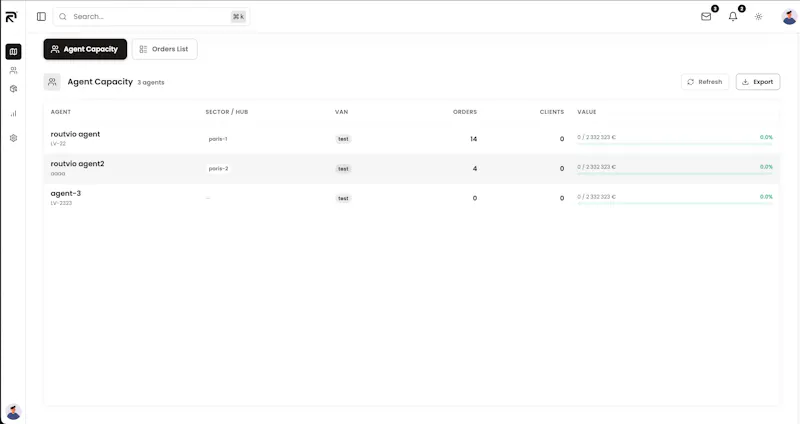Click the "paris-2" sector tag
This screenshot has height=424, width=800.
pos(218,168)
